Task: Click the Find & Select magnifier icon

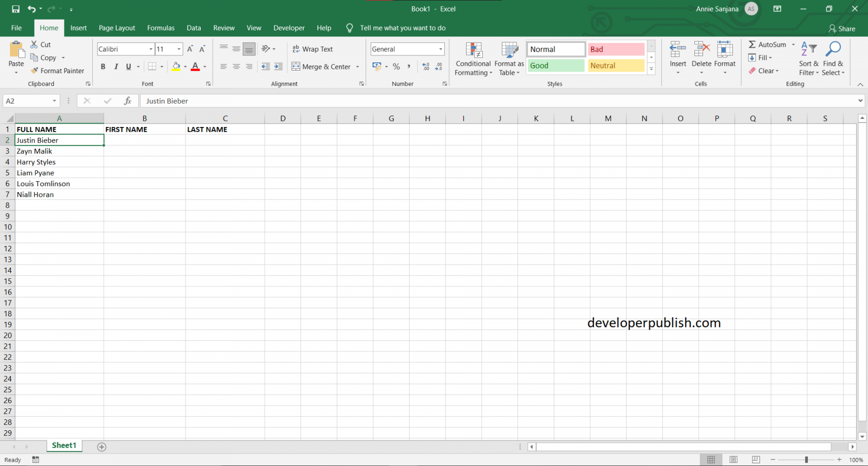Action: [x=833, y=49]
